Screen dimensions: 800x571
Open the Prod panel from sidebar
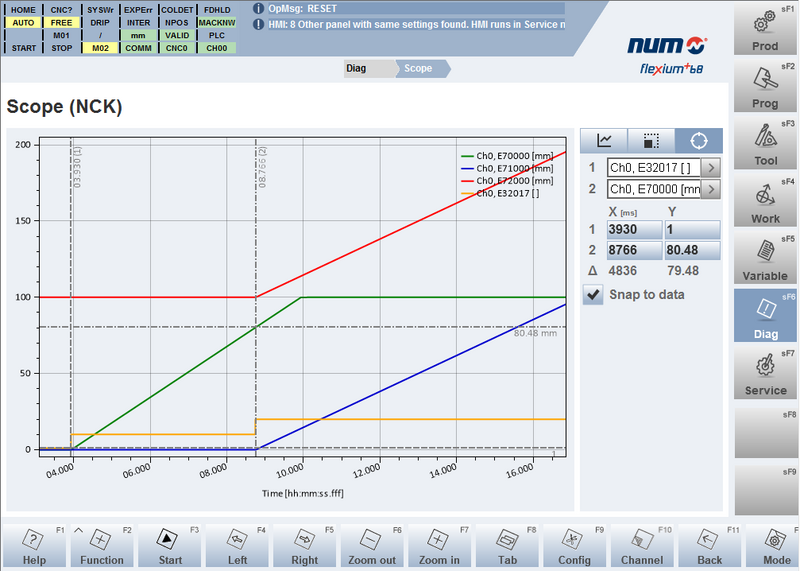click(766, 29)
